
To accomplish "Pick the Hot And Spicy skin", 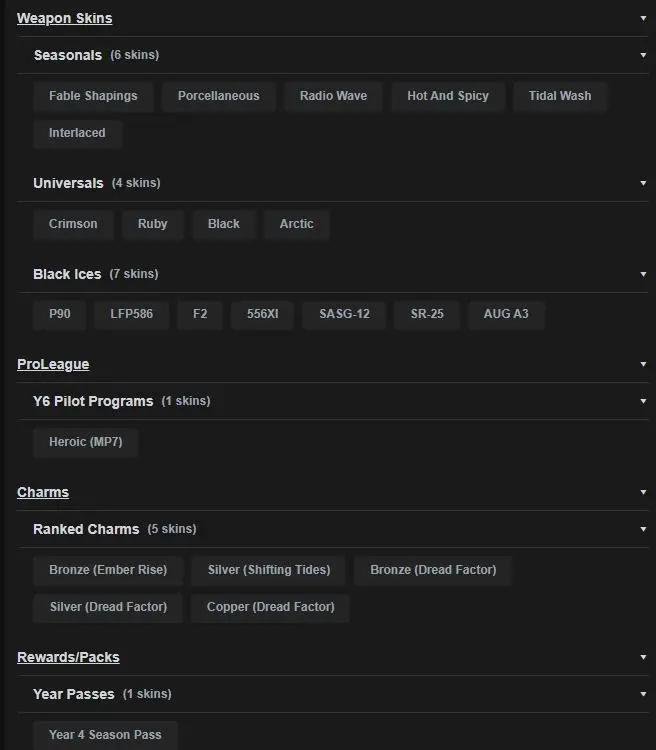I will coord(448,96).
